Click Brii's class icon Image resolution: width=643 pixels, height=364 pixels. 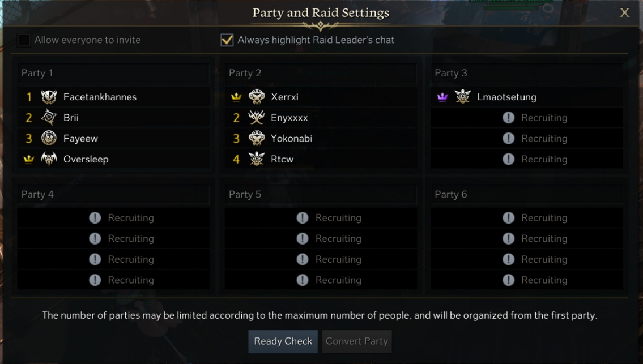[49, 118]
